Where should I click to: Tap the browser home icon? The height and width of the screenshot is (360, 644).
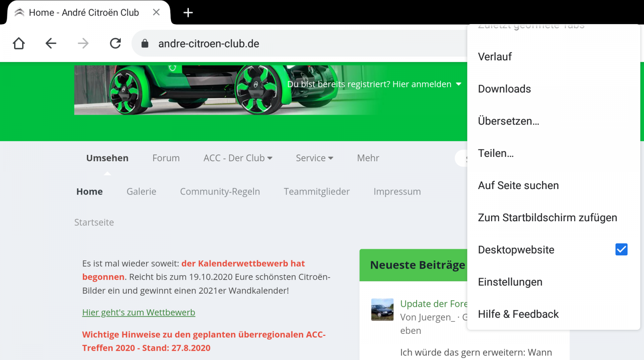[19, 43]
